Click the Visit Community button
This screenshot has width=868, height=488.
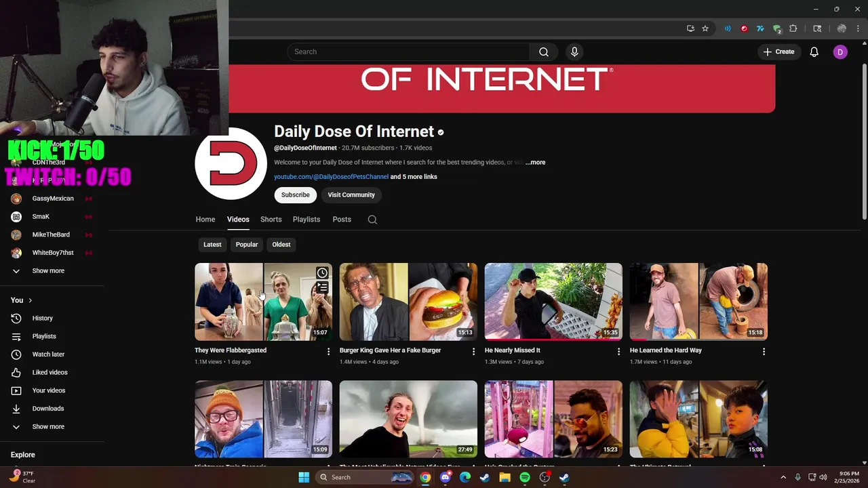coord(351,195)
